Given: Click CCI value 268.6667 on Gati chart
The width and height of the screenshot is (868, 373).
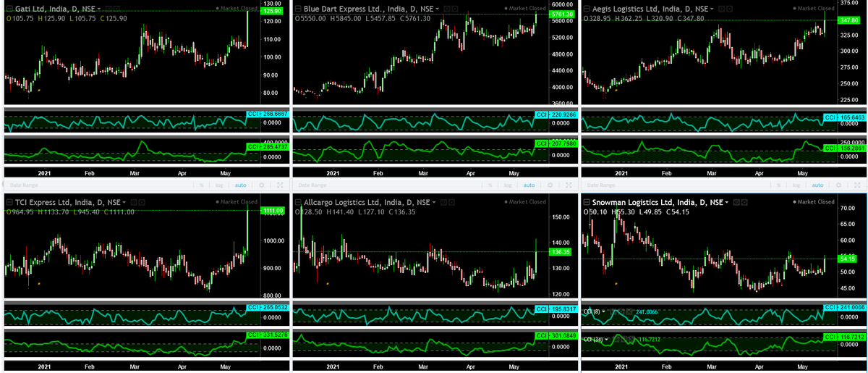Looking at the screenshot, I should 275,114.
